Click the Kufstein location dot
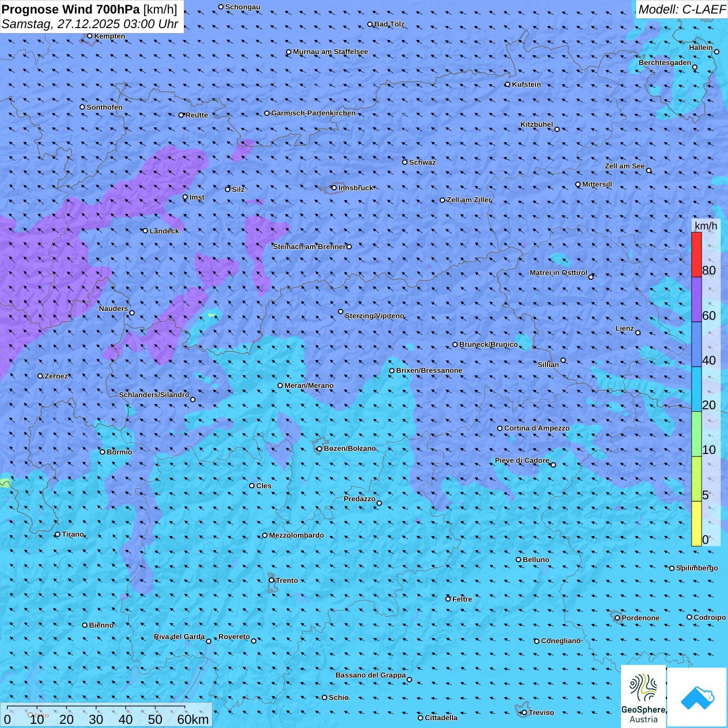This screenshot has width=728, height=728. tap(508, 84)
